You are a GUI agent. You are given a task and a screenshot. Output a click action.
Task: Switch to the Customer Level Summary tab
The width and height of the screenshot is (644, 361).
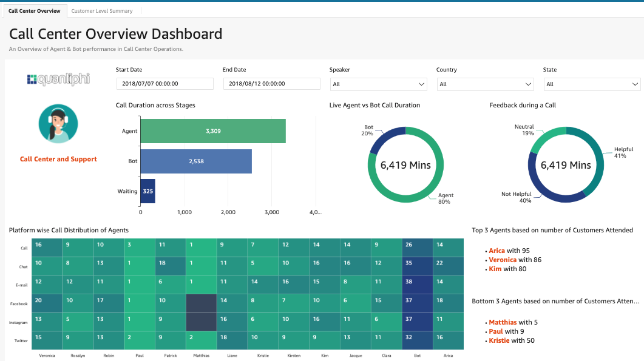(102, 10)
